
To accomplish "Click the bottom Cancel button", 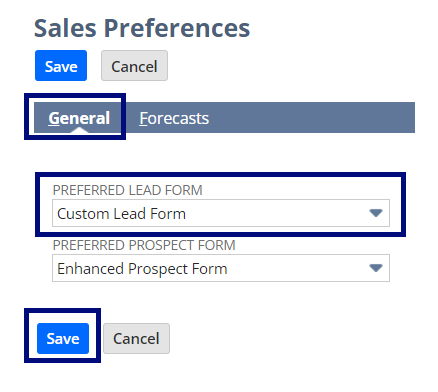I will (x=136, y=338).
